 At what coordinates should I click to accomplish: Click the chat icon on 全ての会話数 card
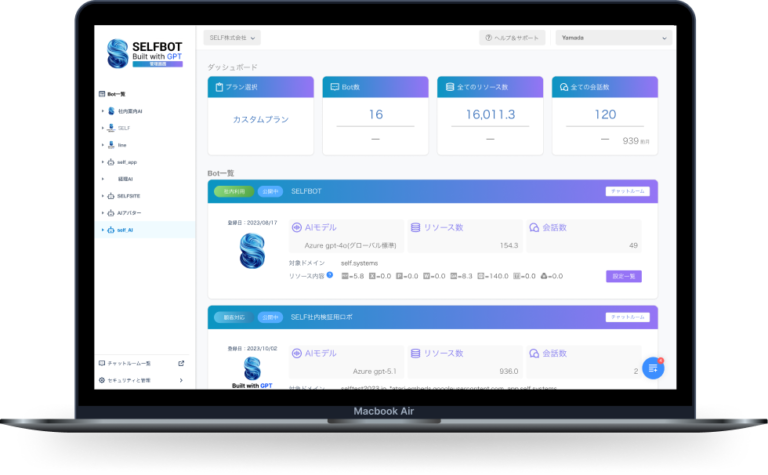click(565, 87)
